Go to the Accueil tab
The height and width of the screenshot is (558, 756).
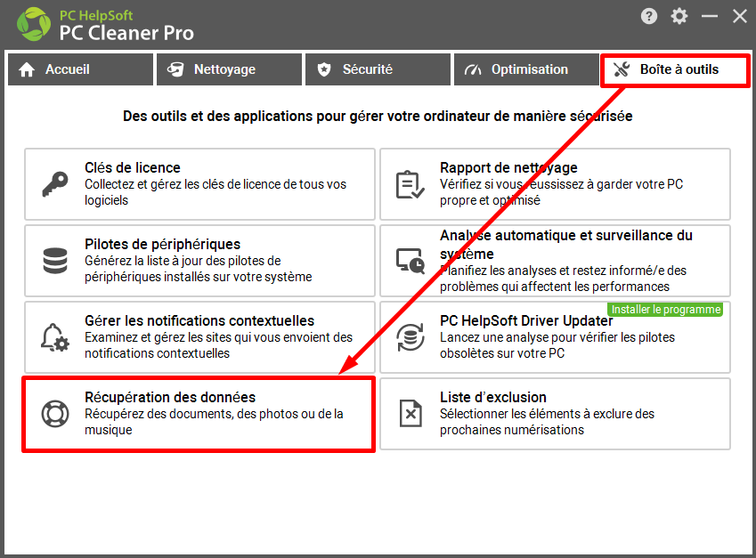tap(80, 70)
